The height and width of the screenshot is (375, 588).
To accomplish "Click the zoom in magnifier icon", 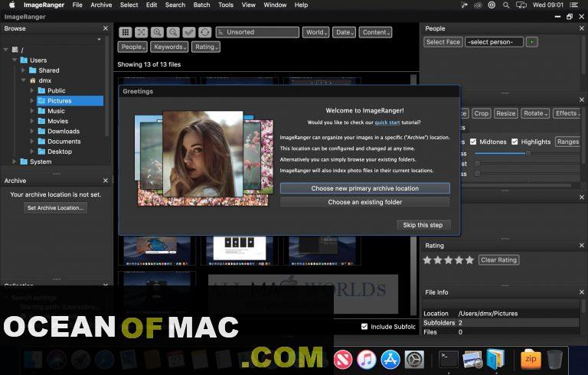I will pos(157,32).
